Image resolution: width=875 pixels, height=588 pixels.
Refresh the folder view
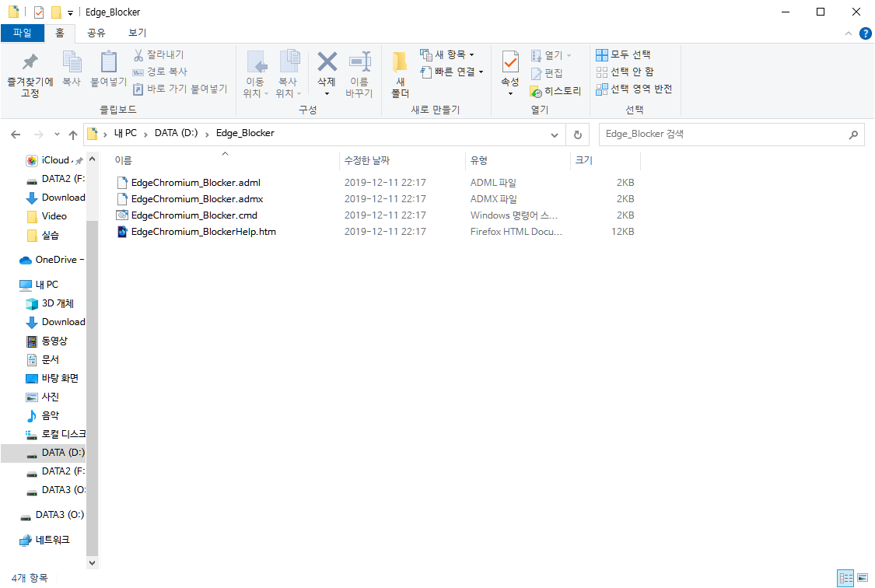[578, 135]
